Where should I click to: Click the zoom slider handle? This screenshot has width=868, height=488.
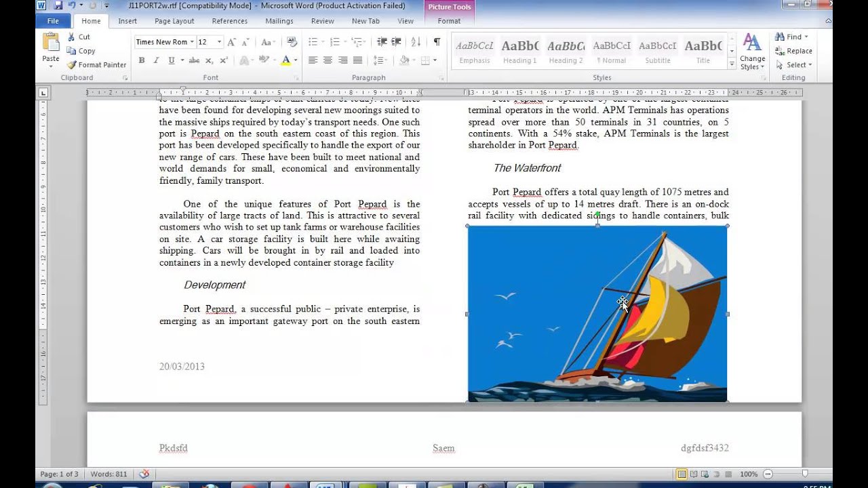click(x=805, y=474)
